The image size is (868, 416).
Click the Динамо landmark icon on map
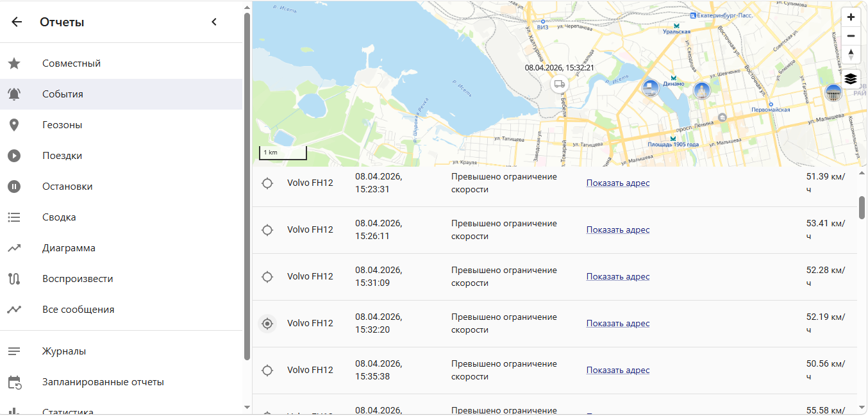(650, 88)
